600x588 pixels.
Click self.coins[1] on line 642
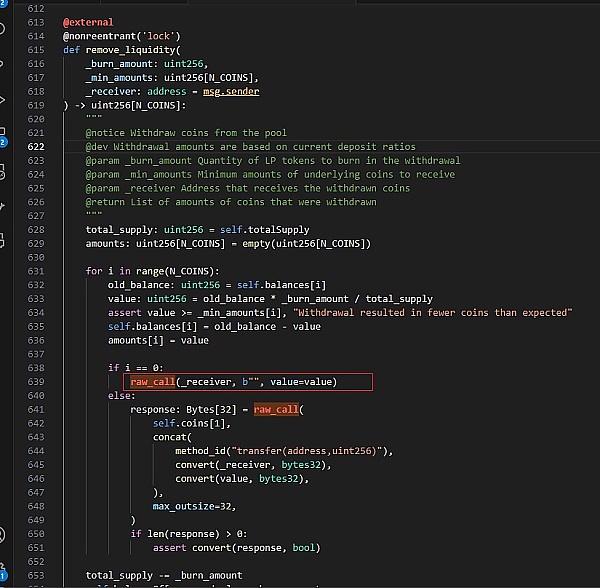click(x=189, y=423)
